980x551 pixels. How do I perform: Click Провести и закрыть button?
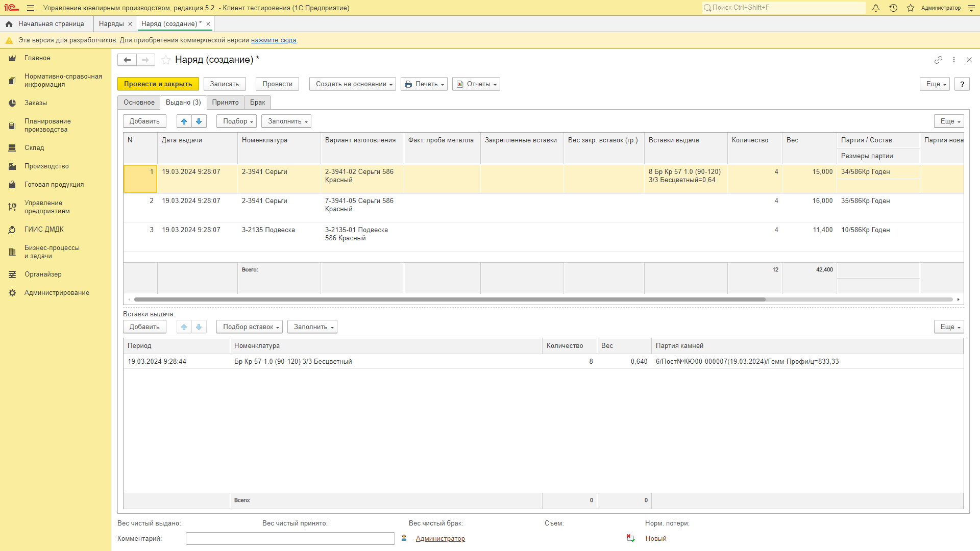158,84
